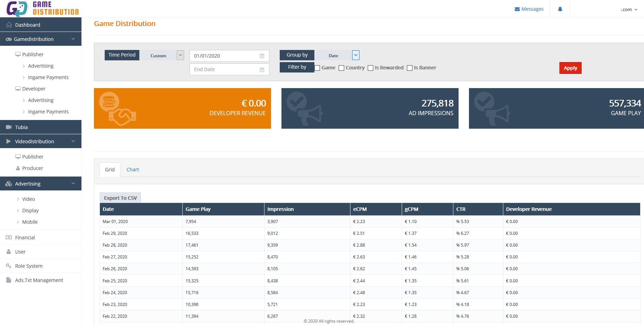644x325 pixels.
Task: Expand Publisher Advertising submenu item
Action: [x=41, y=66]
